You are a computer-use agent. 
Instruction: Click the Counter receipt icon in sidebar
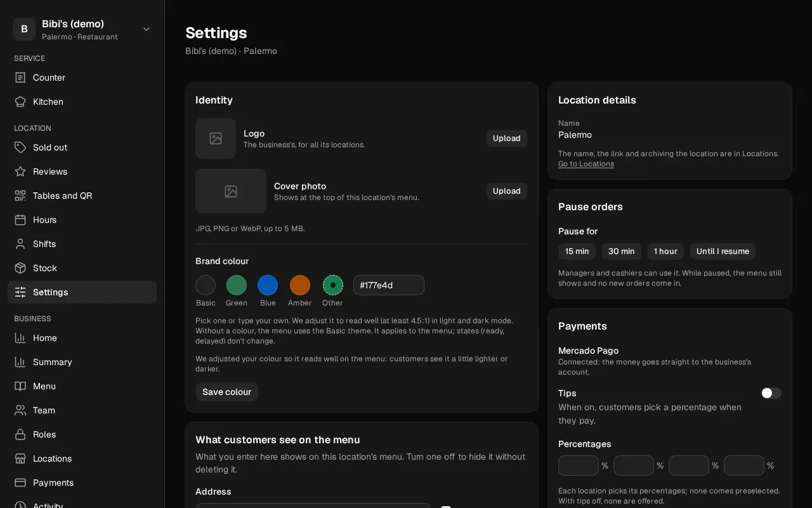tap(20, 77)
